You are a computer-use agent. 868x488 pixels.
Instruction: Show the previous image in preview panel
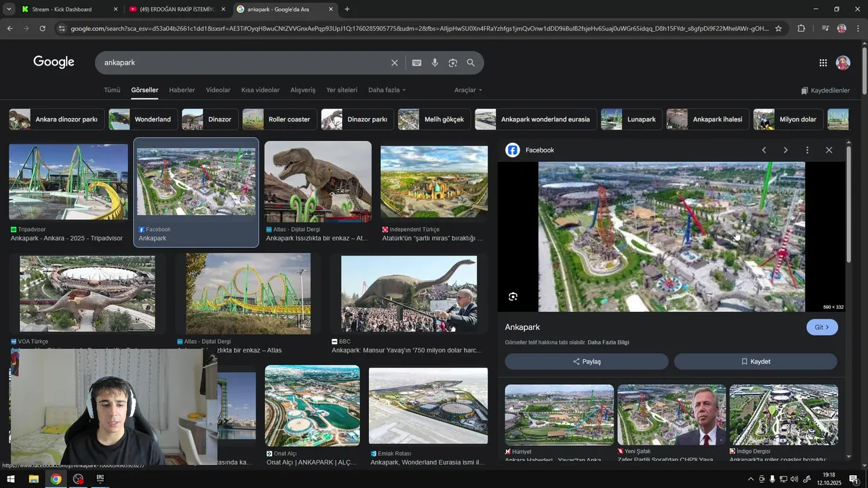click(764, 150)
